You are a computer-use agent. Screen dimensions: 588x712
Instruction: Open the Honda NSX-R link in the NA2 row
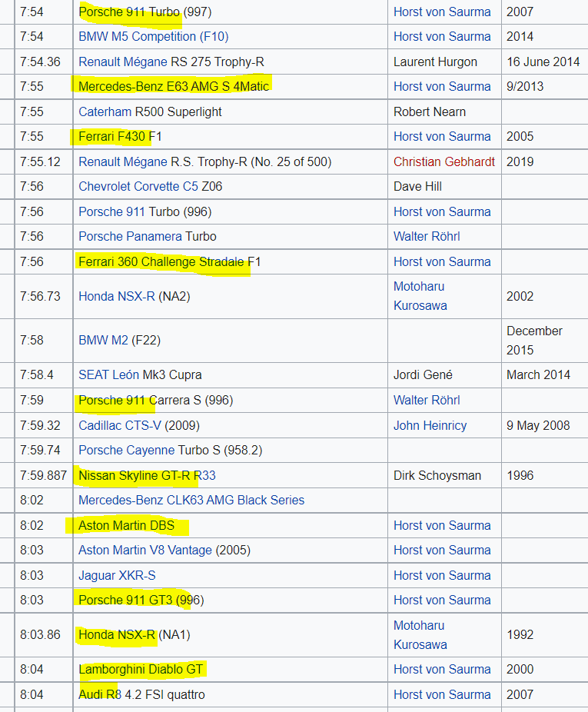pyautogui.click(x=117, y=297)
